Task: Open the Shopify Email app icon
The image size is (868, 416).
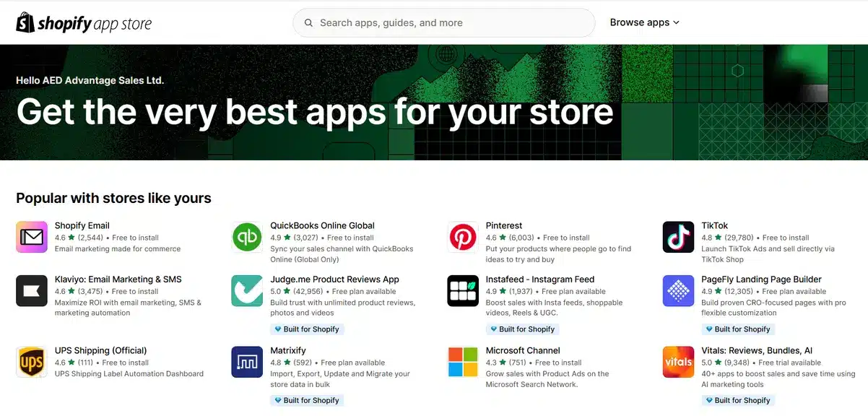Action: pyautogui.click(x=32, y=237)
